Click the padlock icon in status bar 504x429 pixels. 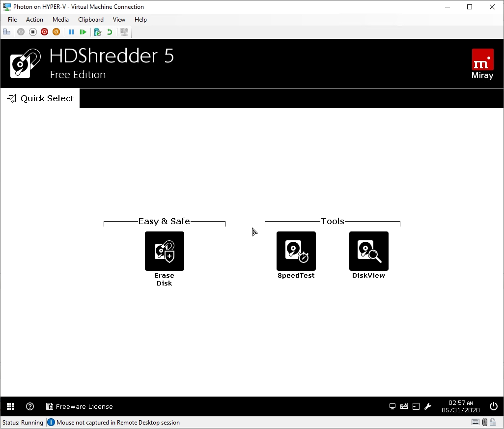coord(493,422)
